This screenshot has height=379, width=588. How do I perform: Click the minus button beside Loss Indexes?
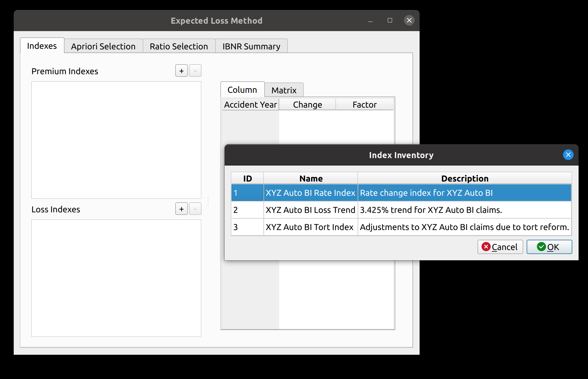tap(195, 209)
